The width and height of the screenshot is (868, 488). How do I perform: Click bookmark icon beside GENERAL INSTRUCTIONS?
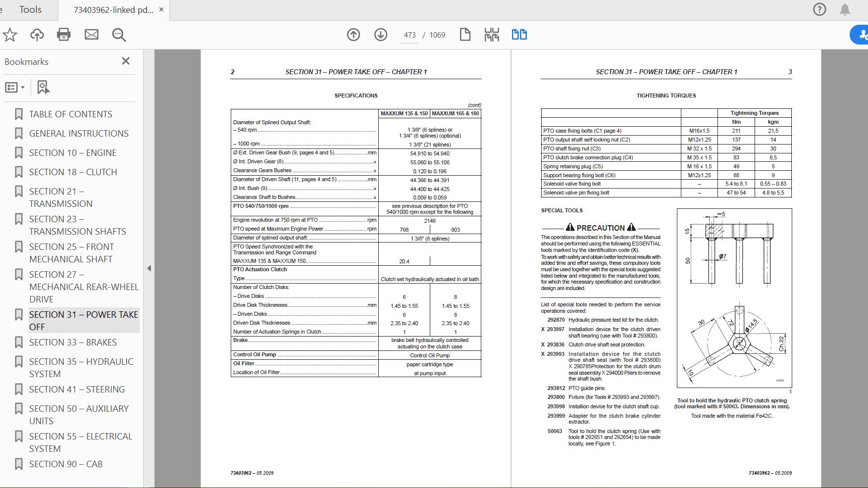pyautogui.click(x=19, y=134)
